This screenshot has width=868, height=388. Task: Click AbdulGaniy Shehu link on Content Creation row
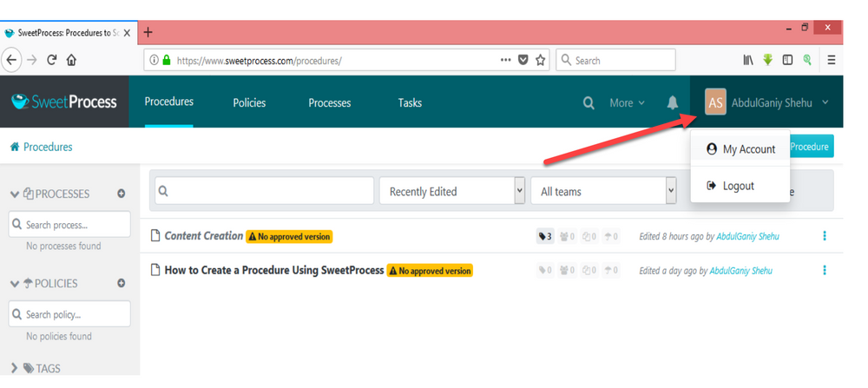748,236
